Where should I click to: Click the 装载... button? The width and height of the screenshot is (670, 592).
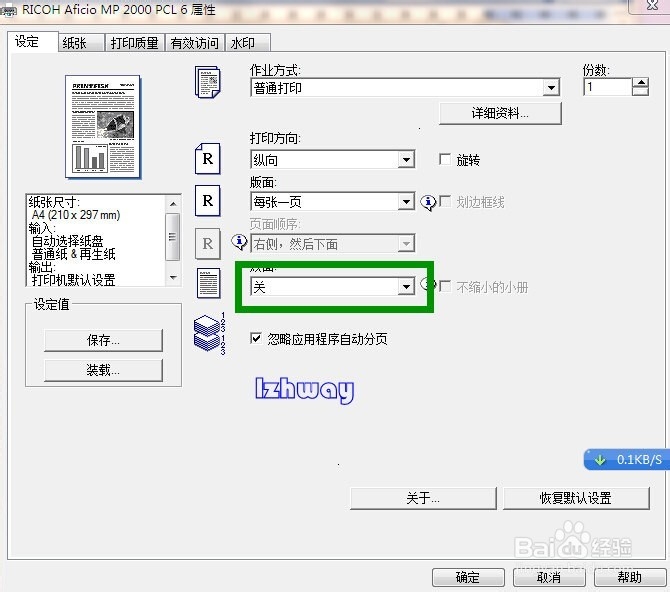[103, 370]
